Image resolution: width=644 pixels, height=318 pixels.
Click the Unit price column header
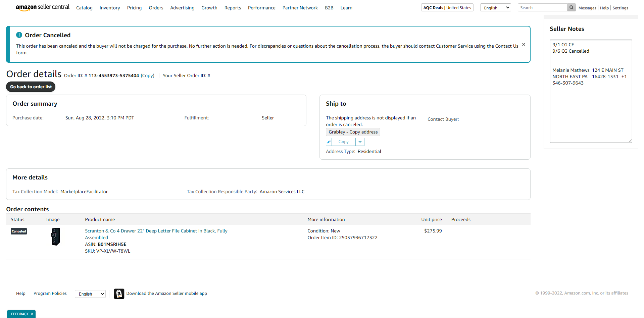coord(432,219)
